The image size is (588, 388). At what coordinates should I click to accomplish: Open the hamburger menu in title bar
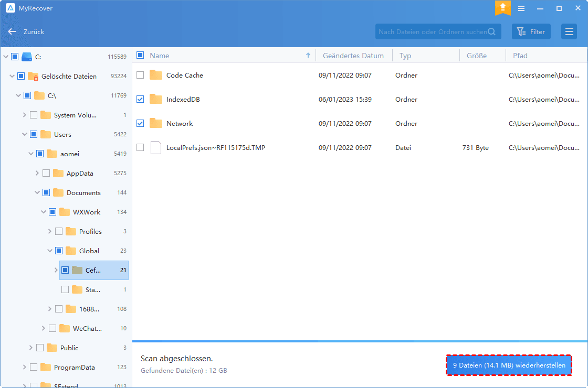(x=521, y=8)
